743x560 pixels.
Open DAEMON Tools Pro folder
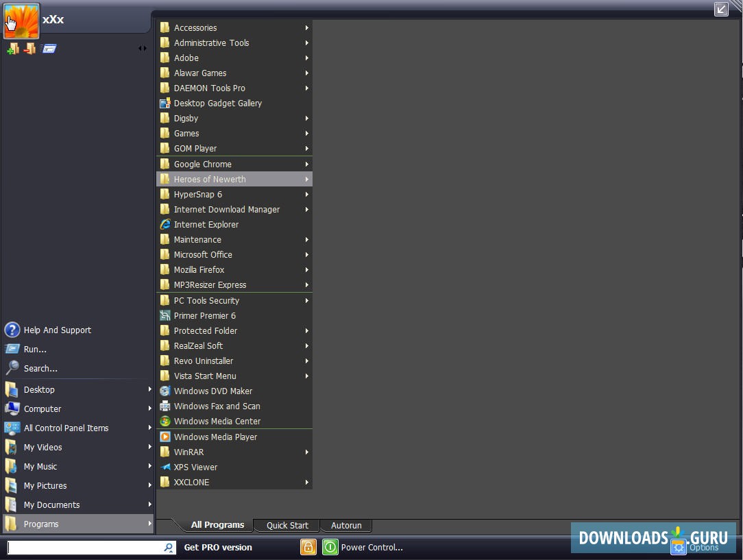tap(234, 88)
